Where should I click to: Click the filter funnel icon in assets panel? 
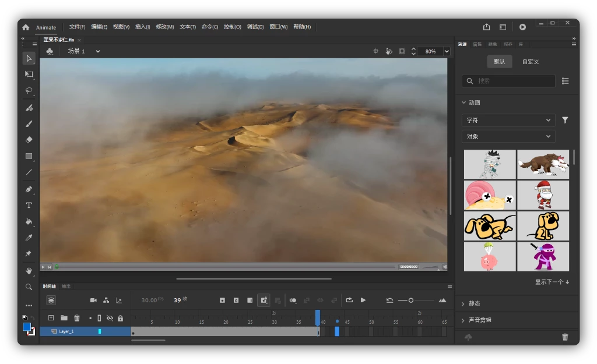pos(564,120)
